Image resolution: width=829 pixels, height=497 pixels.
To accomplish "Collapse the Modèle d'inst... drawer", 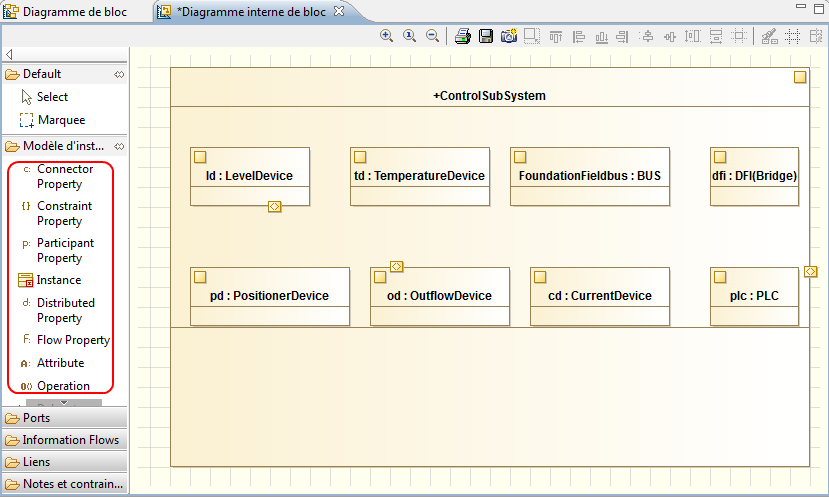I will (x=58, y=146).
